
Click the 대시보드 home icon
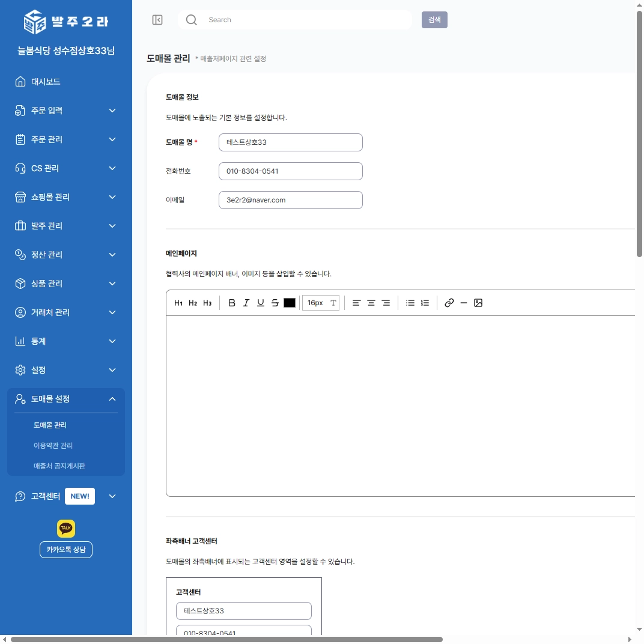20,82
